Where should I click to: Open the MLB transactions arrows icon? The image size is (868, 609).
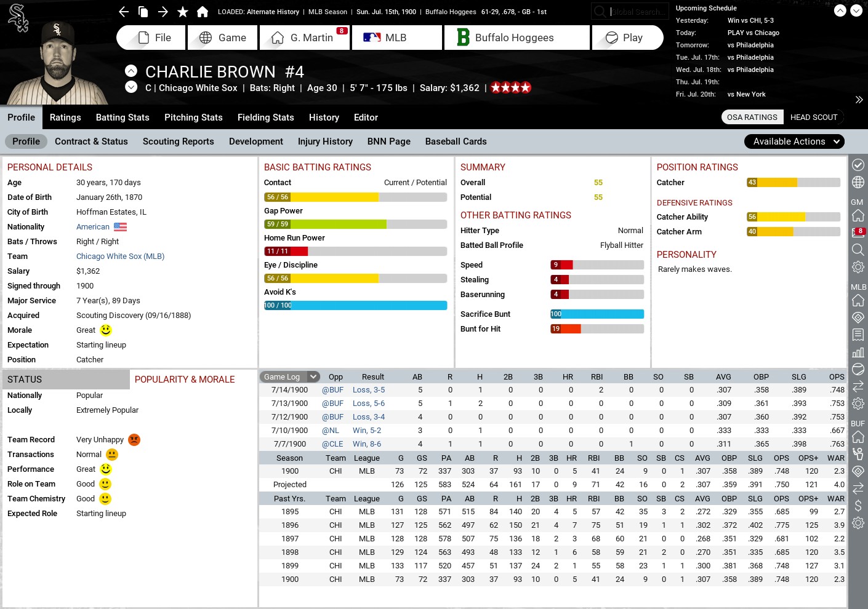(x=858, y=386)
